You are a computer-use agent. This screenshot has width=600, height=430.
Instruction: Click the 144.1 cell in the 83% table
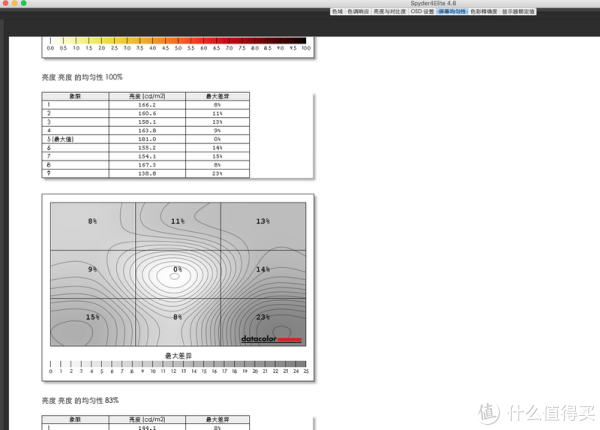[x=147, y=428]
